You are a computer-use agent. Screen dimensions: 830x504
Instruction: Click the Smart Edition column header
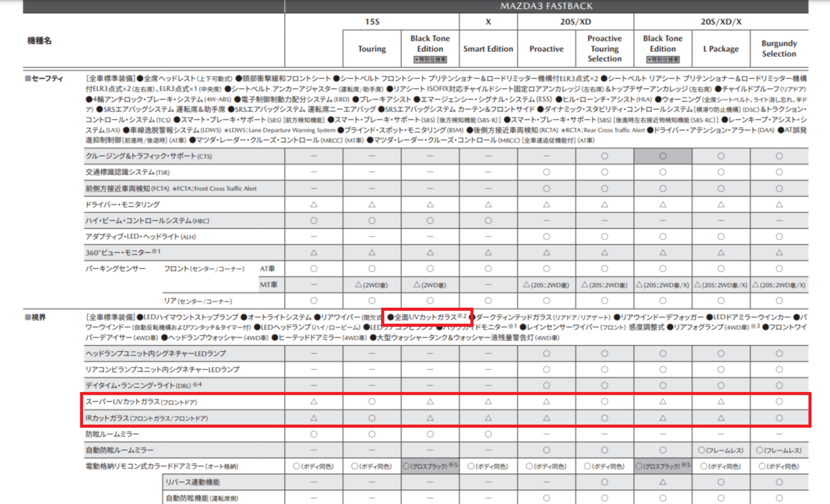click(x=489, y=49)
